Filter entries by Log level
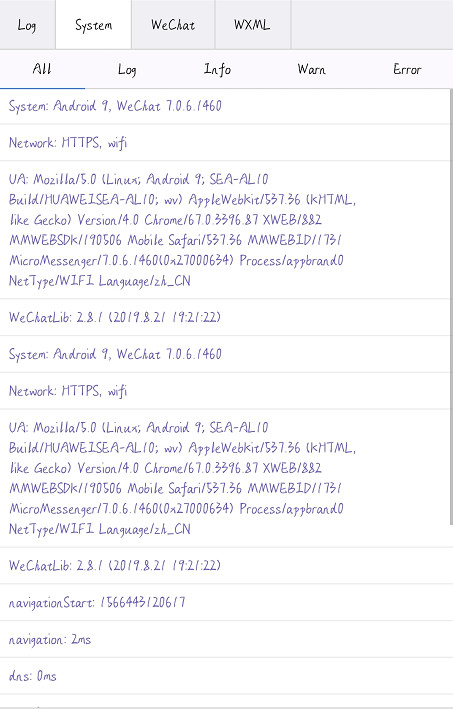The height and width of the screenshot is (709, 453). click(127, 69)
